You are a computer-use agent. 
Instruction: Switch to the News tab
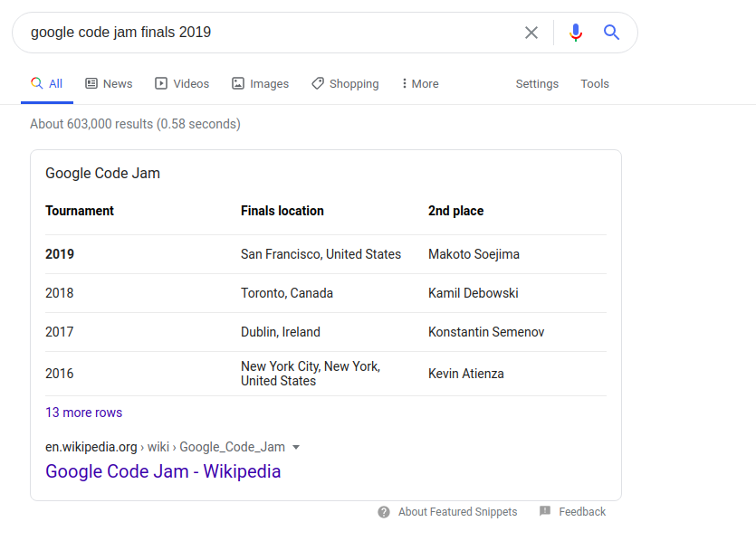[109, 83]
